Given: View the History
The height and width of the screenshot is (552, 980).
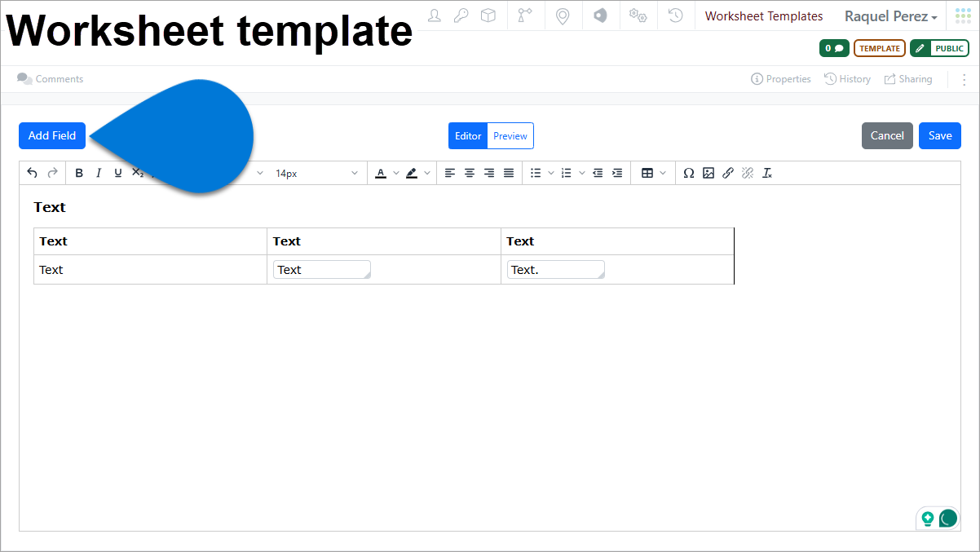Looking at the screenshot, I should [848, 79].
